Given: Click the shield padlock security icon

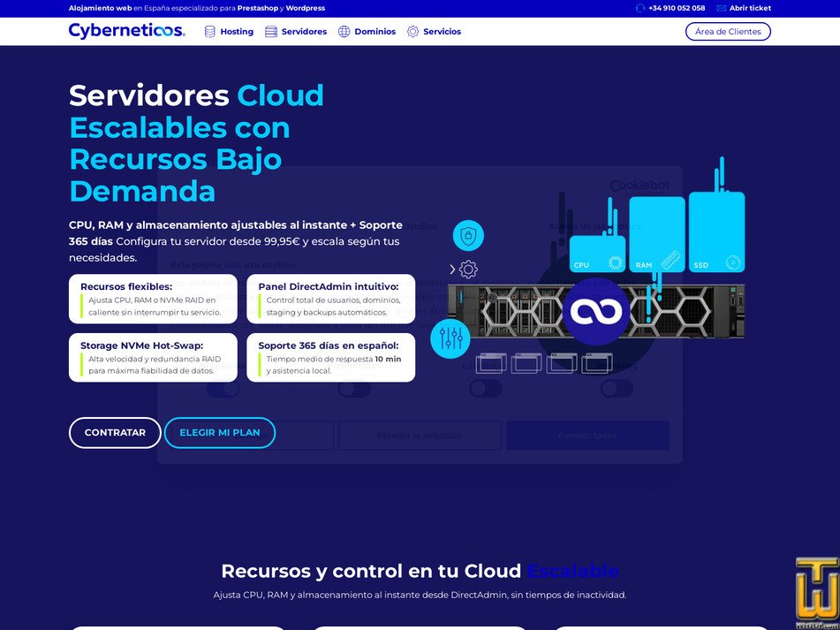Looking at the screenshot, I should tap(468, 236).
